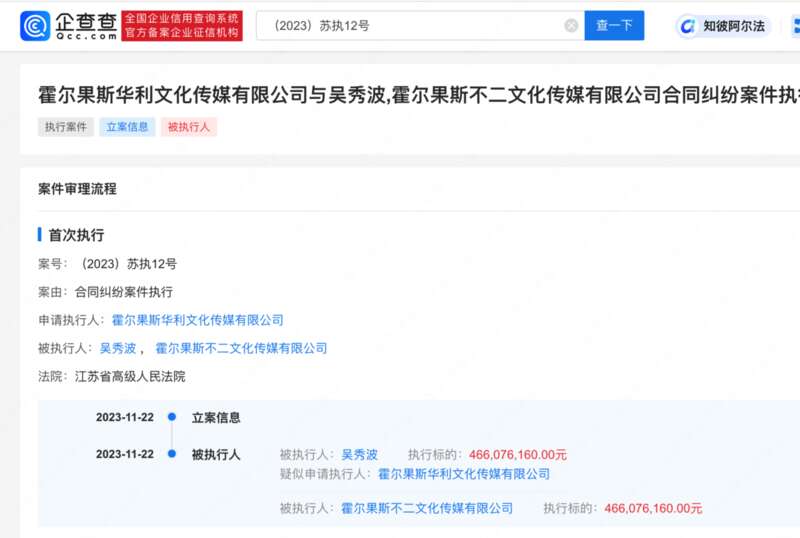Open 吴秀波 link in the timeline details
Image resolution: width=800 pixels, height=538 pixels.
(359, 454)
